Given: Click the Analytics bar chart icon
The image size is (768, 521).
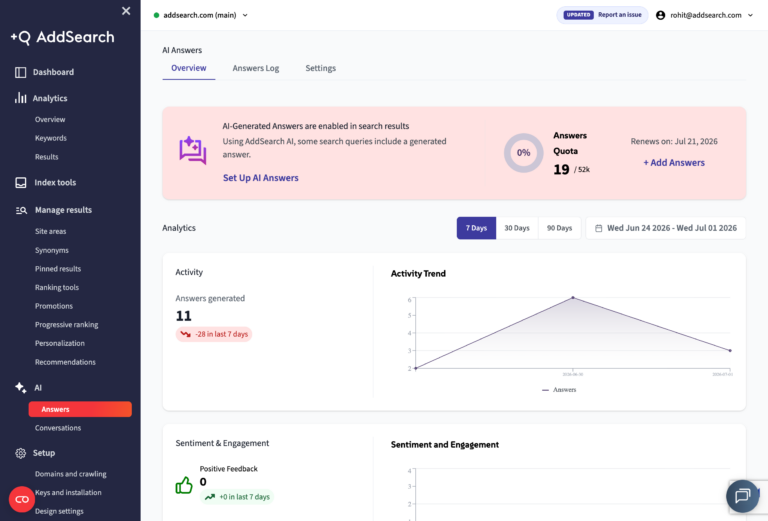Looking at the screenshot, I should [21, 98].
